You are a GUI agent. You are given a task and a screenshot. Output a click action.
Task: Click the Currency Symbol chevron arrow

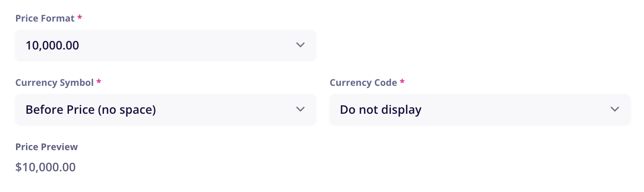[x=300, y=109]
